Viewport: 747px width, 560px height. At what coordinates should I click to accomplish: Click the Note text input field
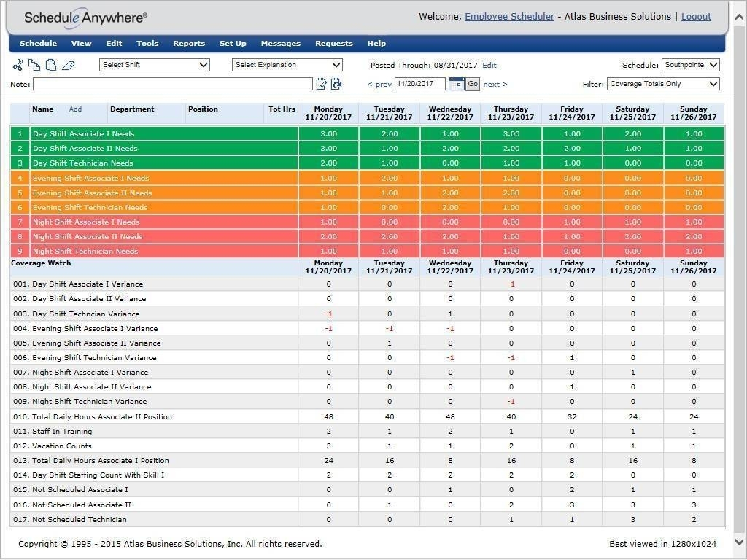point(172,85)
